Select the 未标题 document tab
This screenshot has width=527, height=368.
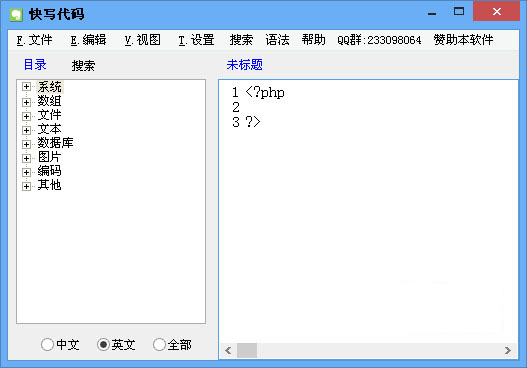[245, 65]
